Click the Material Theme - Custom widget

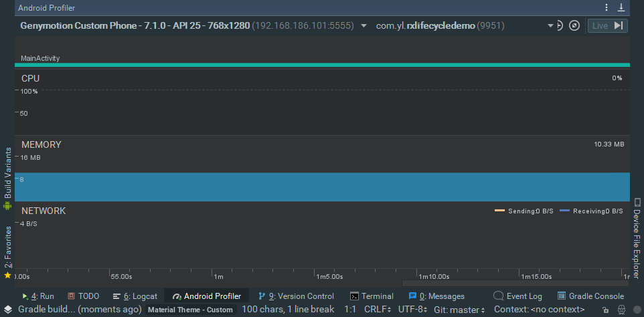click(190, 310)
